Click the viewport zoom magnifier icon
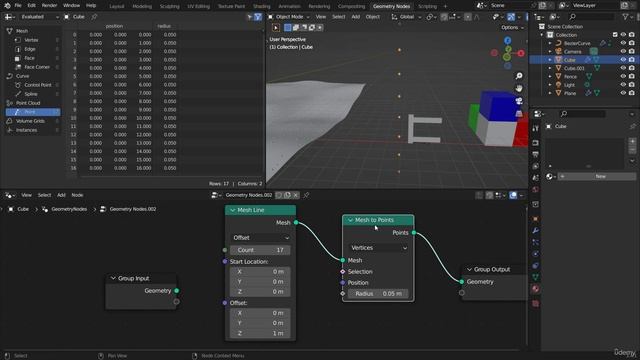Image resolution: width=640 pixels, height=360 pixels. (519, 76)
